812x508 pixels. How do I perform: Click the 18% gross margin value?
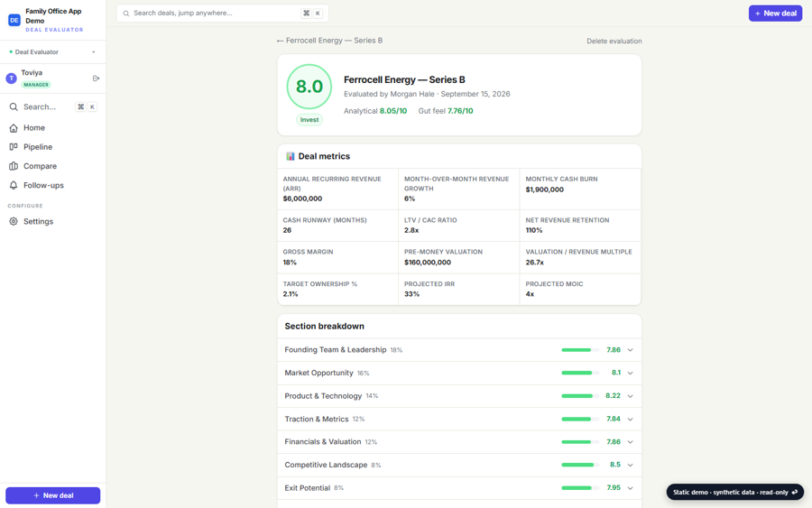(x=290, y=263)
